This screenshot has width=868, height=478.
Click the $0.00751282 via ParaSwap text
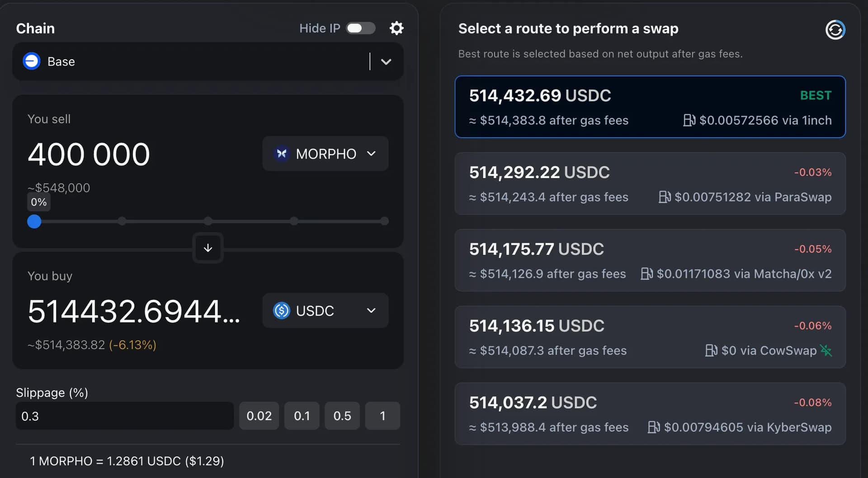[x=753, y=197]
